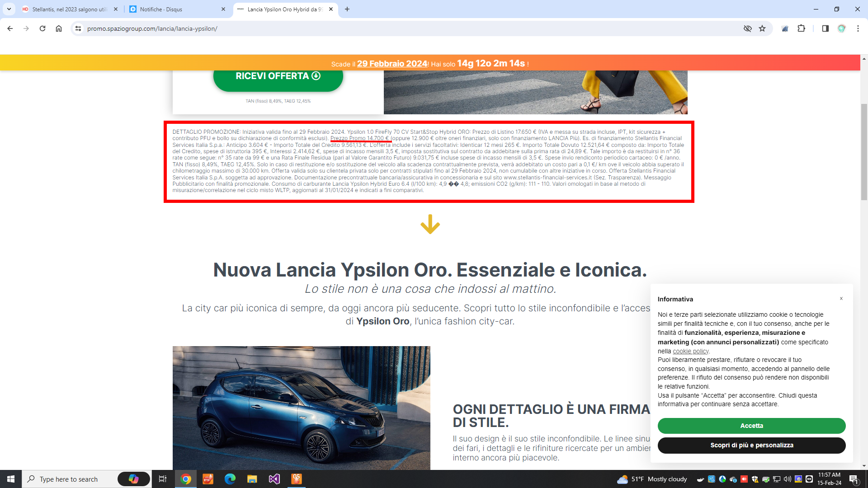
Task: Open the Chrome three-dot menu
Action: tap(858, 28)
